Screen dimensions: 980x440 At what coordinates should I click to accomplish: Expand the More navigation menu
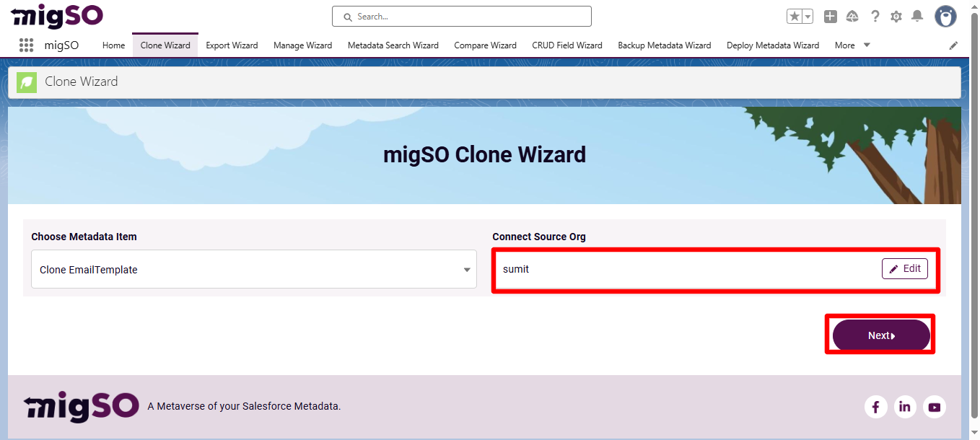coord(852,45)
